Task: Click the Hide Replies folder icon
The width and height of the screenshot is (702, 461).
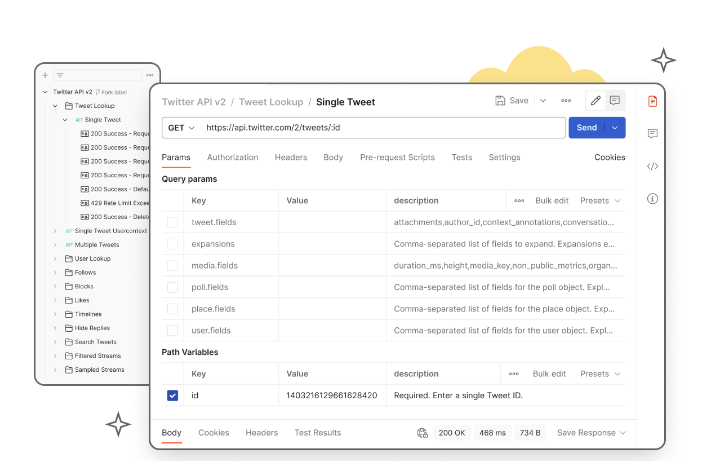Action: pos(68,328)
